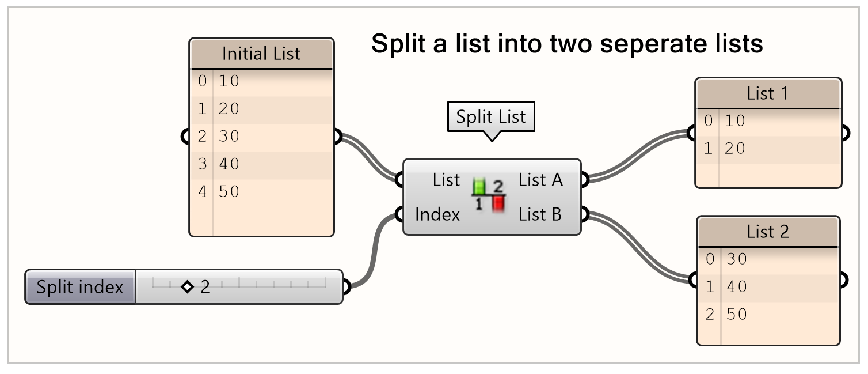
Task: Click the List A output port
Action: (584, 180)
